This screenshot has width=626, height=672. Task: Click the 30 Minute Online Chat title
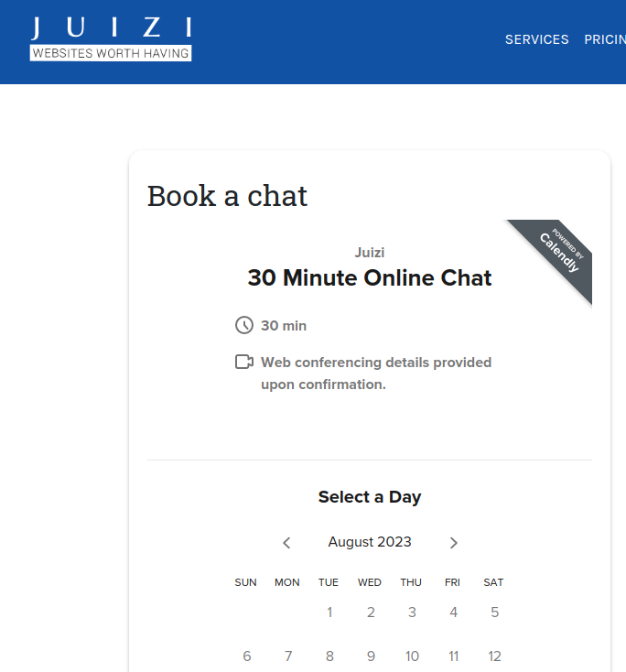(x=370, y=278)
